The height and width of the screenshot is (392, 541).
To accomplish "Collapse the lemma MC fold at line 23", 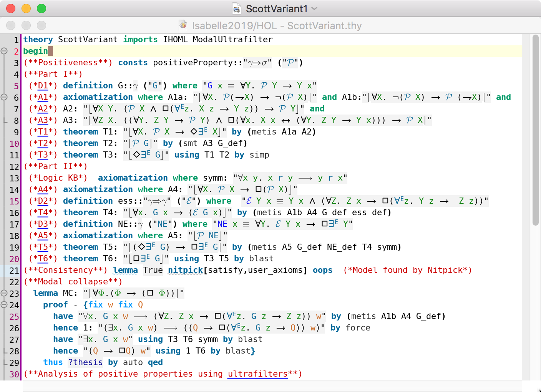I will coord(4,293).
